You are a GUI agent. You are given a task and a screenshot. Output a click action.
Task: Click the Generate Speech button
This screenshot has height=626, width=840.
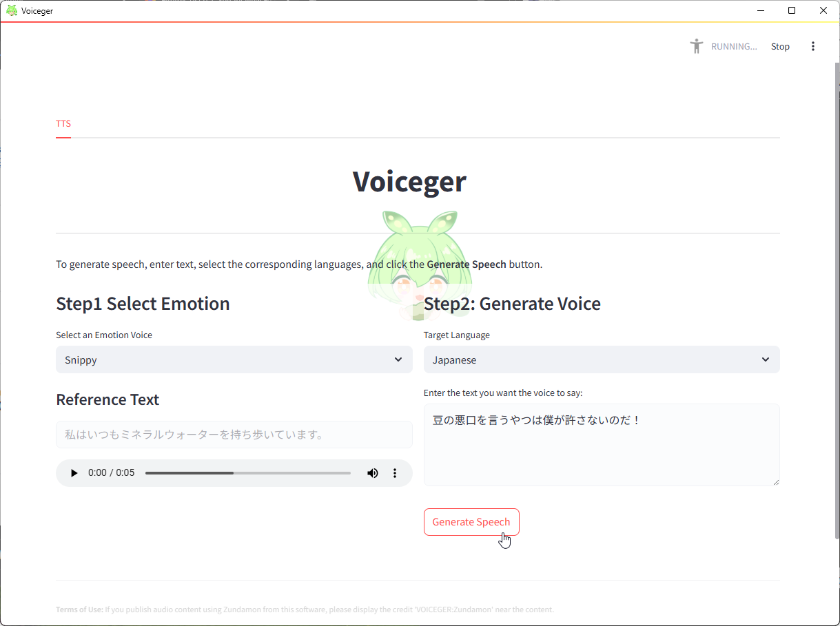pyautogui.click(x=471, y=521)
